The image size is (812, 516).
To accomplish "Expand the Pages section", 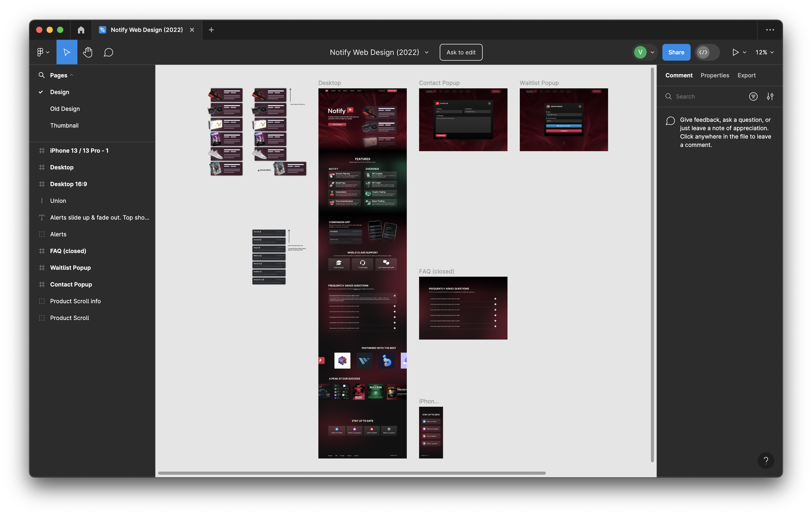I will [x=71, y=75].
